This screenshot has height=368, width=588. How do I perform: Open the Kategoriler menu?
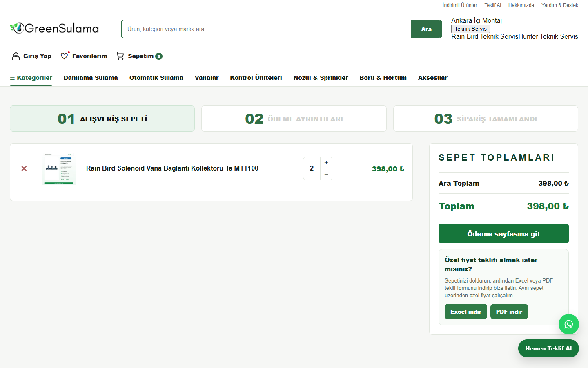pyautogui.click(x=31, y=78)
